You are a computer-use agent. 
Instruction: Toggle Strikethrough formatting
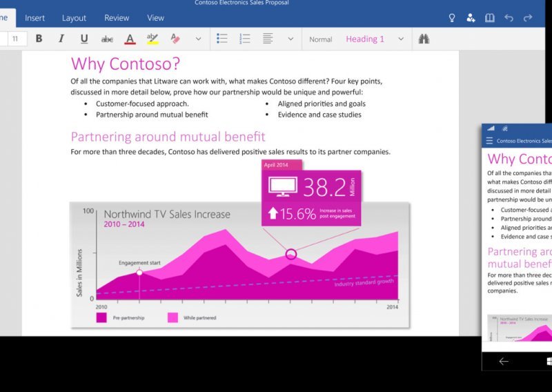(107, 39)
